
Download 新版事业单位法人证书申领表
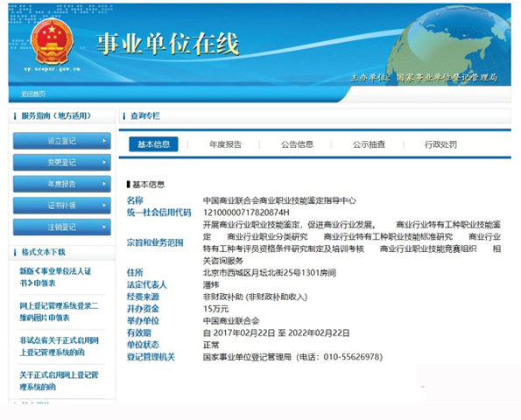pyautogui.click(x=55, y=277)
